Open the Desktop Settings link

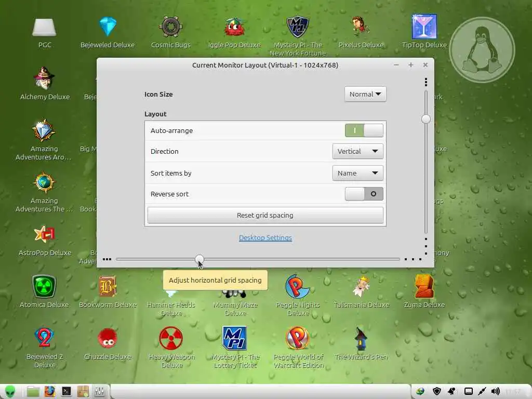pos(265,238)
